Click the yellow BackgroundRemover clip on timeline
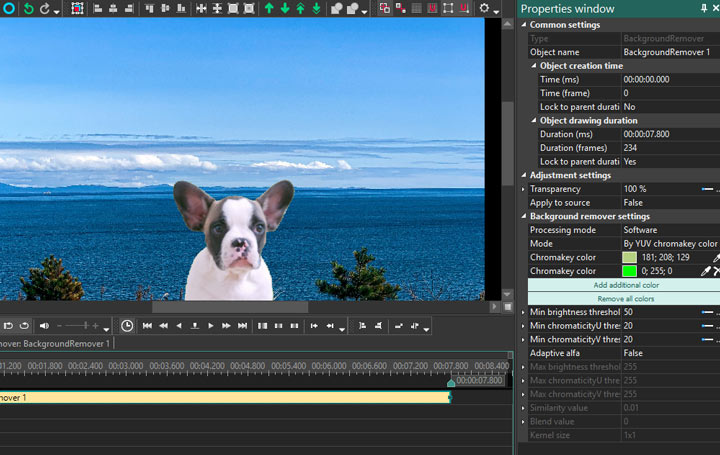720x455 pixels. [x=225, y=397]
